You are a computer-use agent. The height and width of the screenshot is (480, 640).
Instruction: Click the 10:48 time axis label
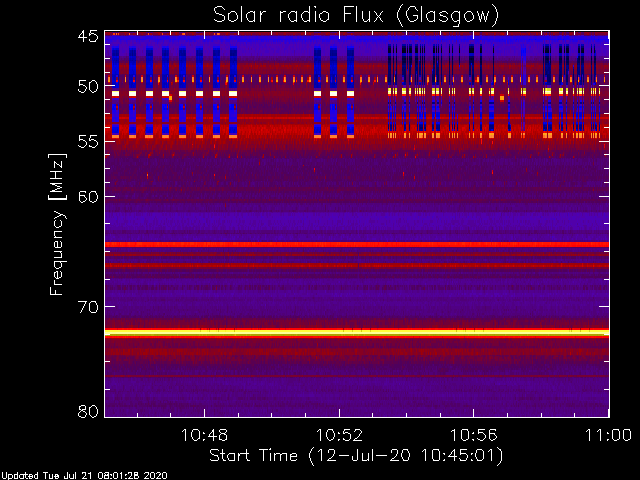[x=204, y=435]
